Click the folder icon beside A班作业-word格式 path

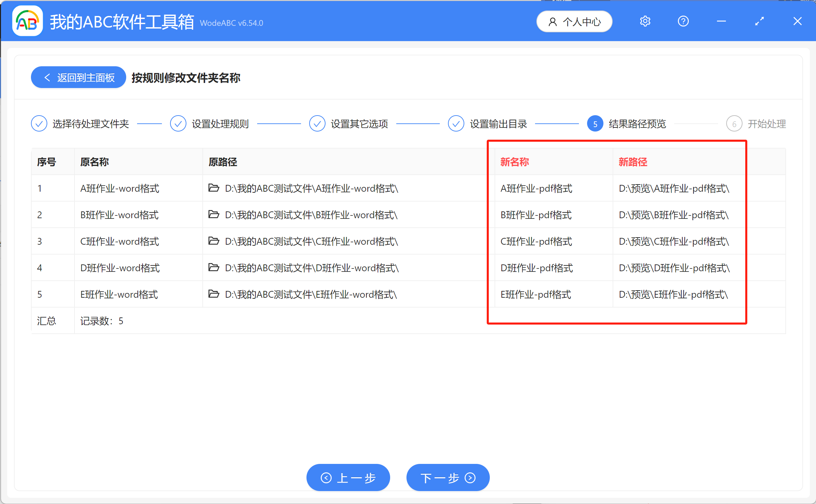[214, 188]
